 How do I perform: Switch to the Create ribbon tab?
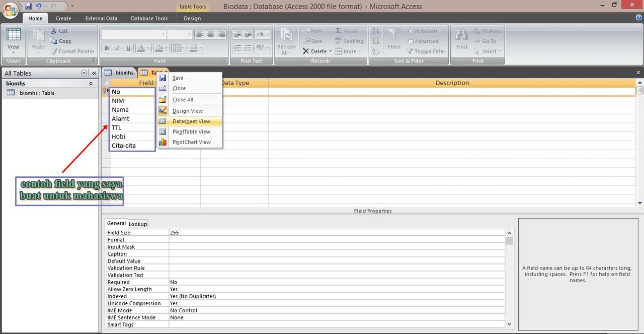coord(63,18)
